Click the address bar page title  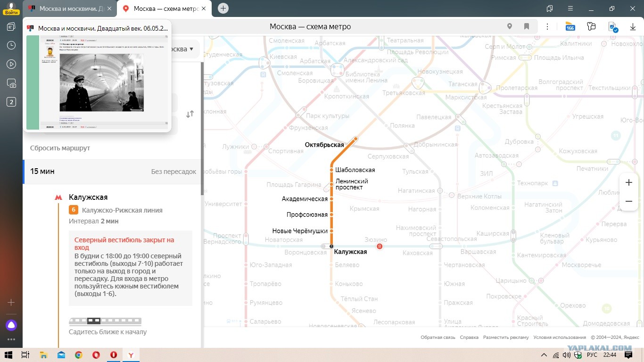310,26
